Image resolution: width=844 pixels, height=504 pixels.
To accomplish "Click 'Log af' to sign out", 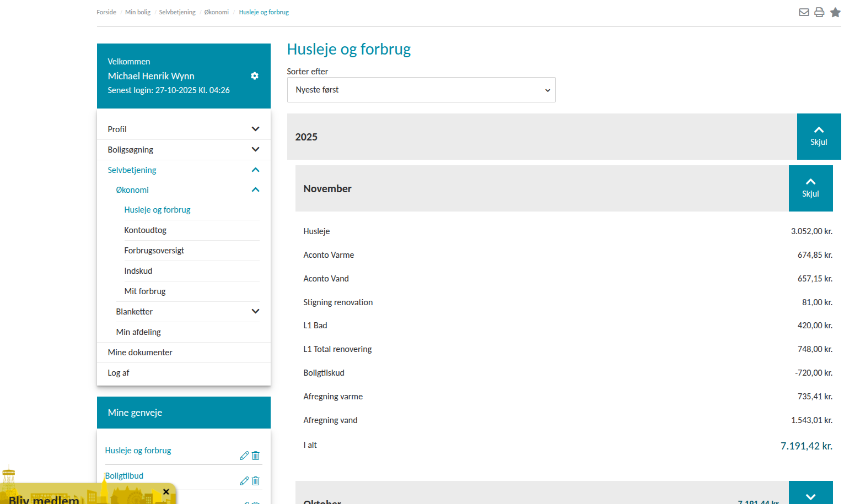I will click(x=119, y=373).
